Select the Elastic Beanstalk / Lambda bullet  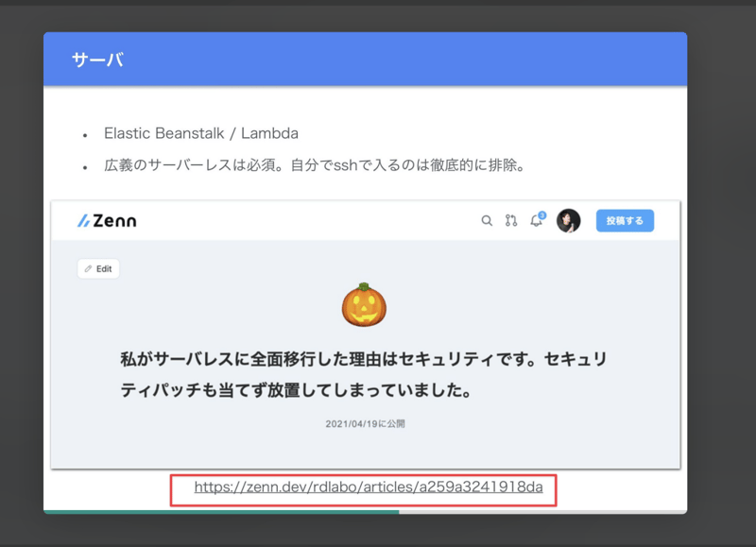[200, 134]
